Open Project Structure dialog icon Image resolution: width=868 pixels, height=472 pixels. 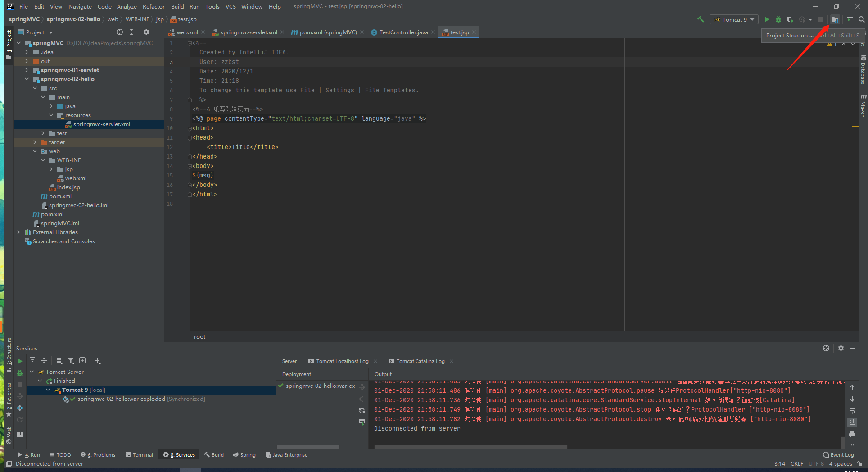tap(835, 19)
